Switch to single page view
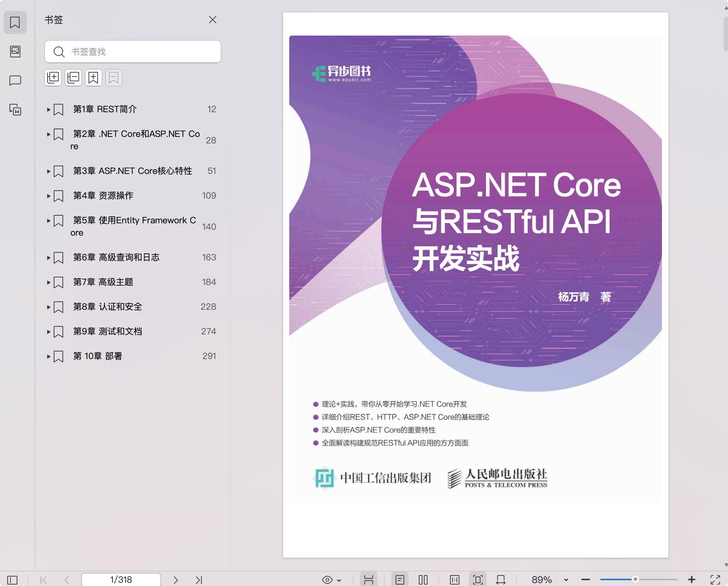This screenshot has height=586, width=728. (400, 579)
